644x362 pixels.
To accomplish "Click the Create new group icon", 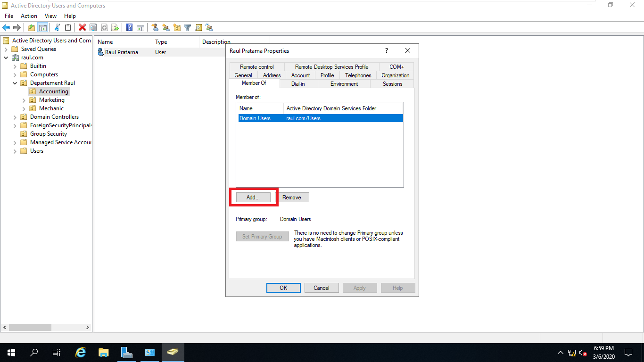I will (x=165, y=28).
